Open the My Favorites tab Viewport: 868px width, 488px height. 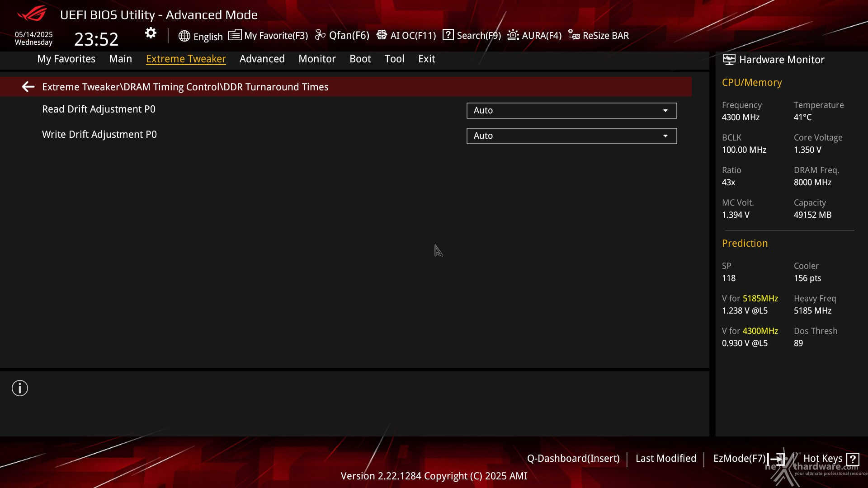click(66, 59)
